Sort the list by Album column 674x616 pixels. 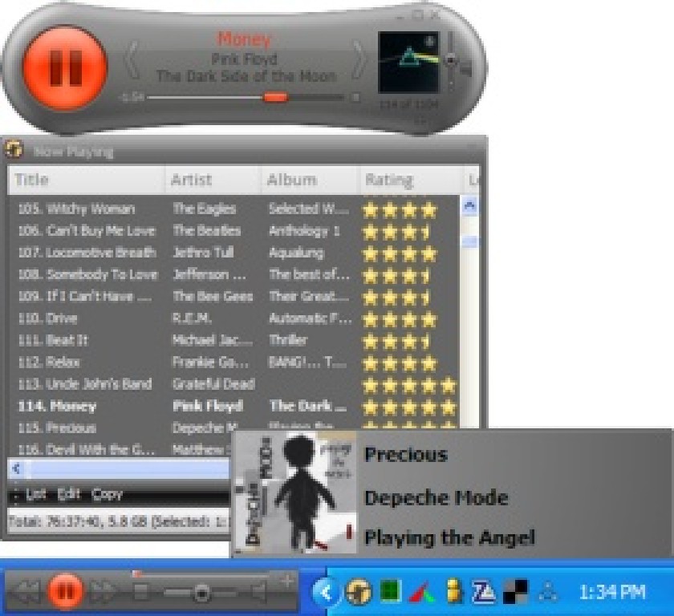pyautogui.click(x=310, y=180)
